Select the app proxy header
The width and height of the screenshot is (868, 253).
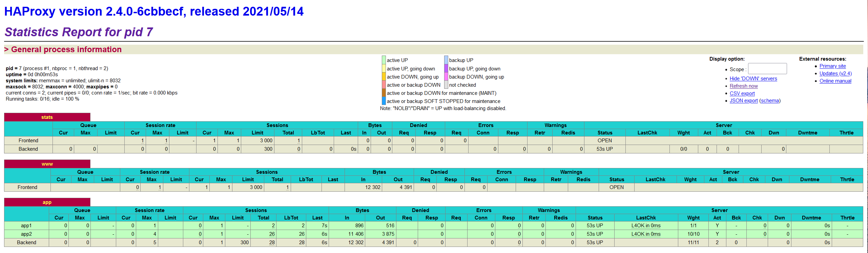(47, 202)
